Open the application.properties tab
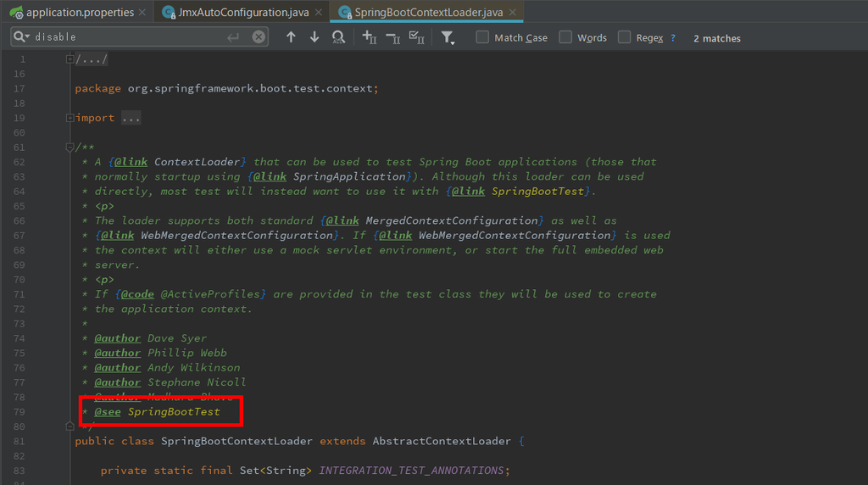The height and width of the screenshot is (485, 868). [80, 12]
